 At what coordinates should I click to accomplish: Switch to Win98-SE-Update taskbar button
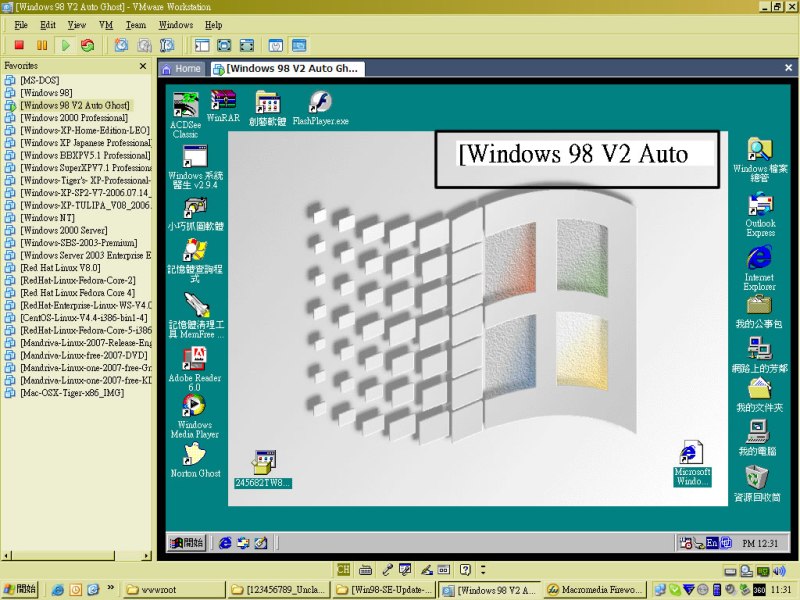(x=384, y=590)
